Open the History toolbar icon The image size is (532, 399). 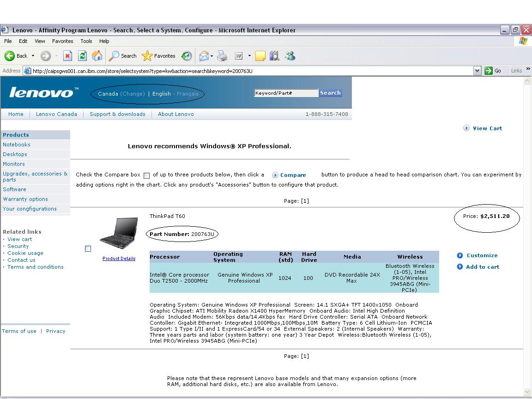pyautogui.click(x=186, y=55)
